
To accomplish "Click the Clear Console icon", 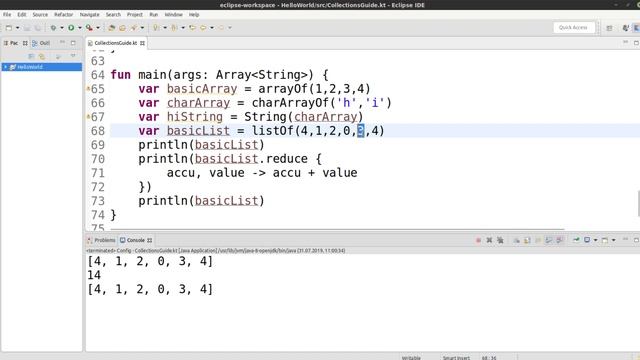I will click(516, 240).
